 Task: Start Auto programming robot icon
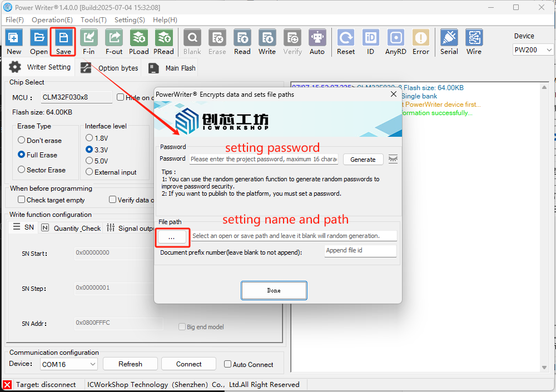tap(317, 42)
